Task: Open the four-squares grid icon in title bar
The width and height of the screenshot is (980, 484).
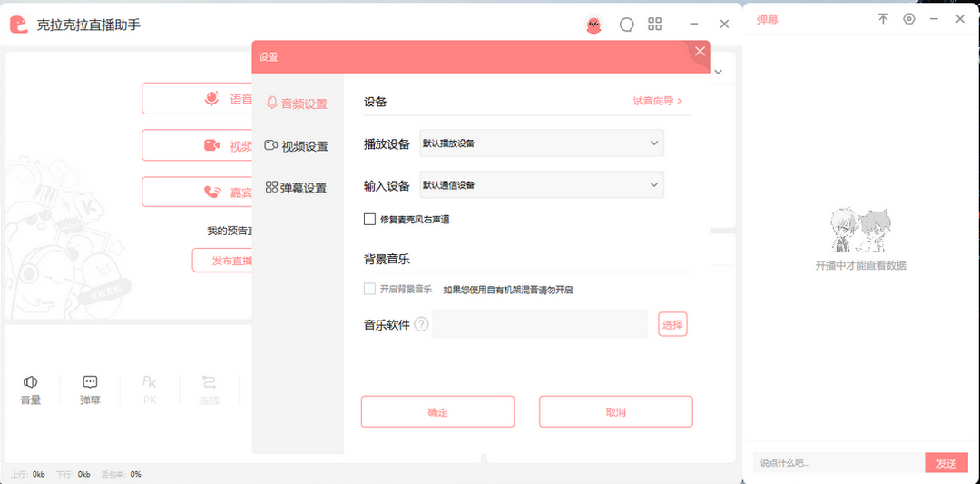Action: click(x=655, y=25)
